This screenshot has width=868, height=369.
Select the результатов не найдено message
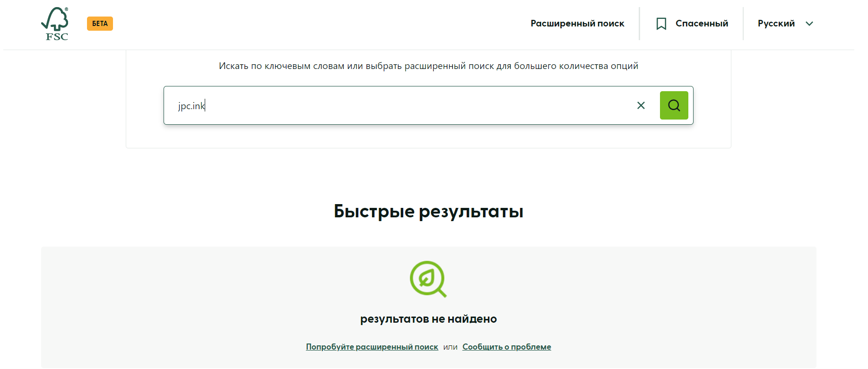click(x=428, y=319)
